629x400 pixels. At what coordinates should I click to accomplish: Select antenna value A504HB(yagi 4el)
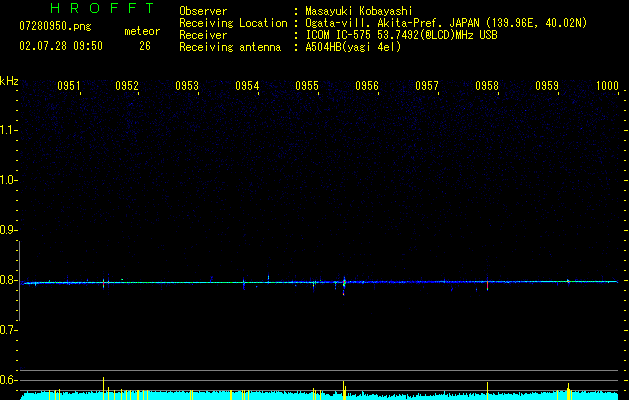click(353, 47)
